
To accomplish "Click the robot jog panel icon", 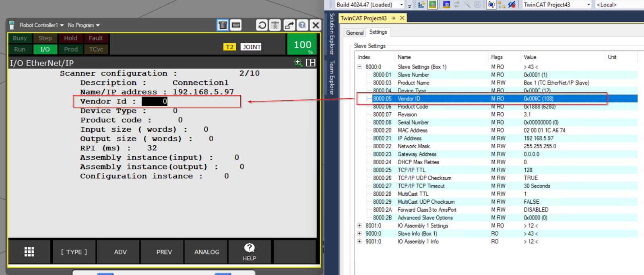I will tap(275, 25).
